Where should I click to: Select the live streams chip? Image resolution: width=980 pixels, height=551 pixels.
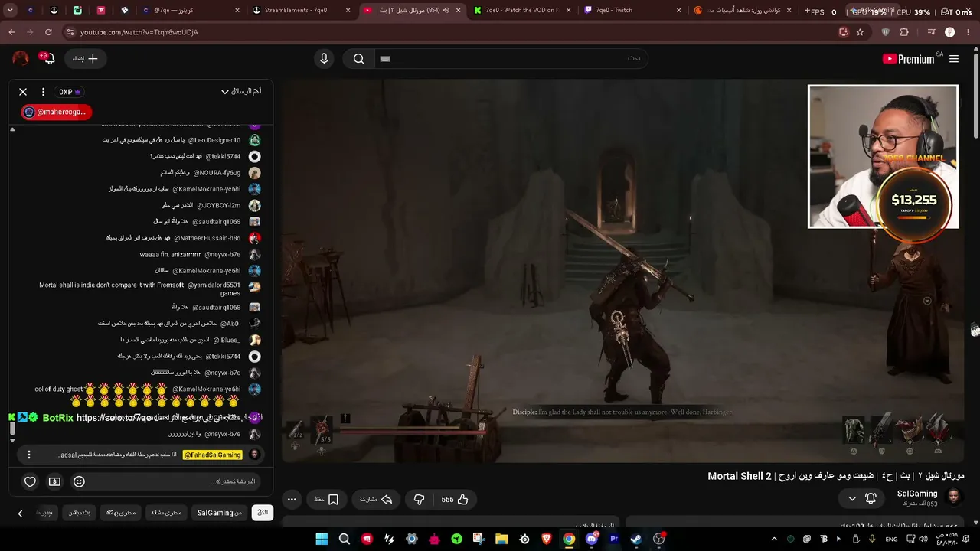80,513
